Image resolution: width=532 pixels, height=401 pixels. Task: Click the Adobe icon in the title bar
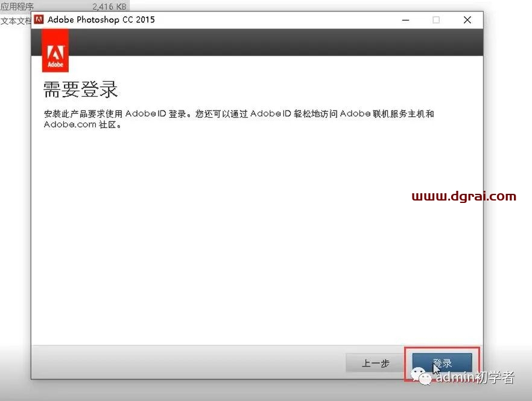[39, 20]
